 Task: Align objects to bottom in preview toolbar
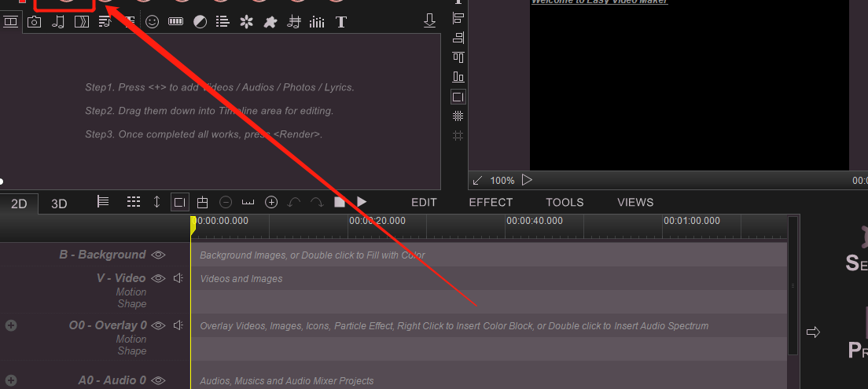[458, 76]
